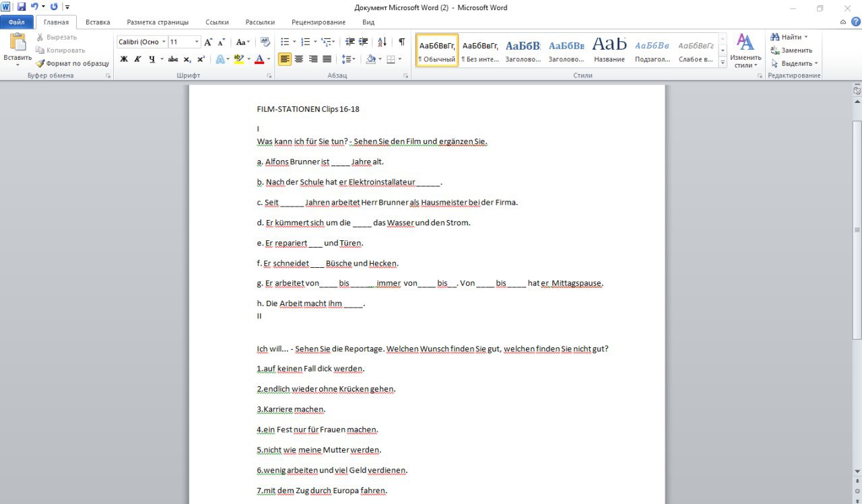Apply the Без интервала style
Screen dimensions: 862x504
[480, 50]
